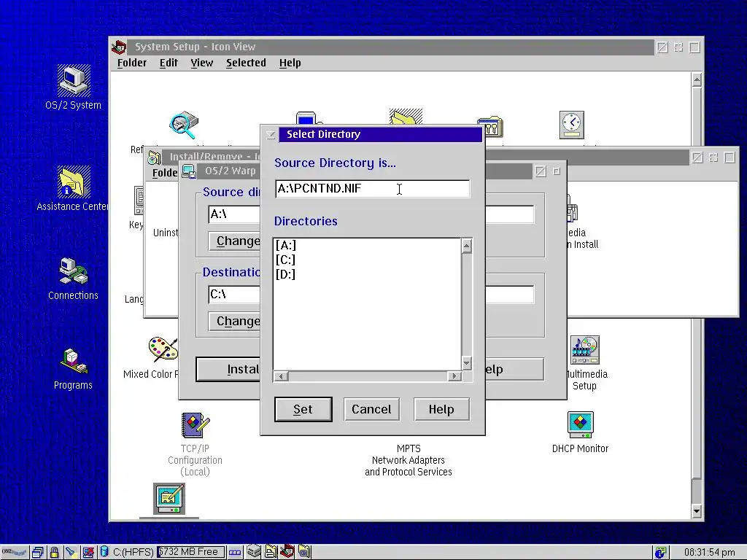The height and width of the screenshot is (560, 747).
Task: Click the window list icon on WarpCenter
Action: tap(38, 553)
